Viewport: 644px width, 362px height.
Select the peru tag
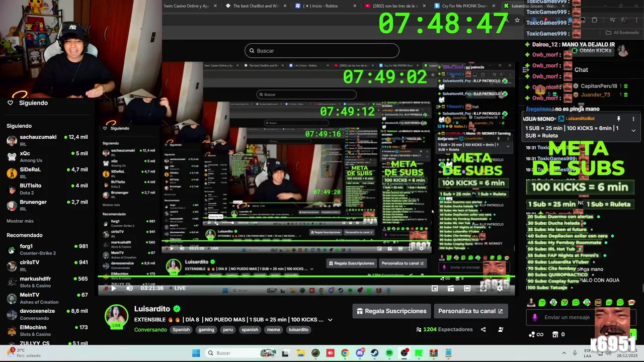click(228, 330)
